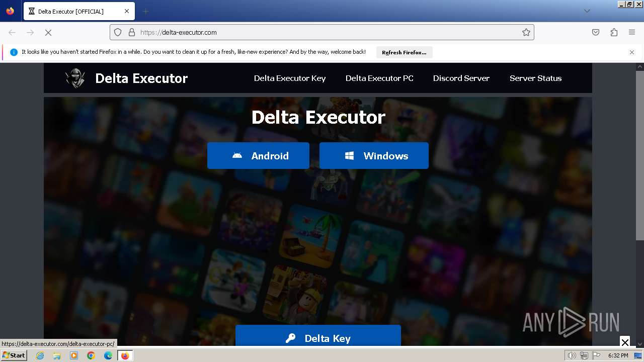This screenshot has height=362, width=644.
Task: Open the volume speaker tray icon
Action: tap(572, 355)
